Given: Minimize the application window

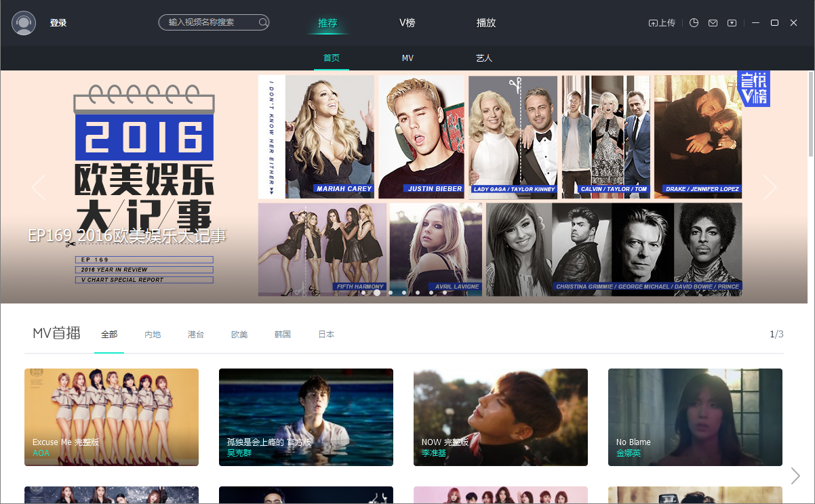Looking at the screenshot, I should [756, 23].
